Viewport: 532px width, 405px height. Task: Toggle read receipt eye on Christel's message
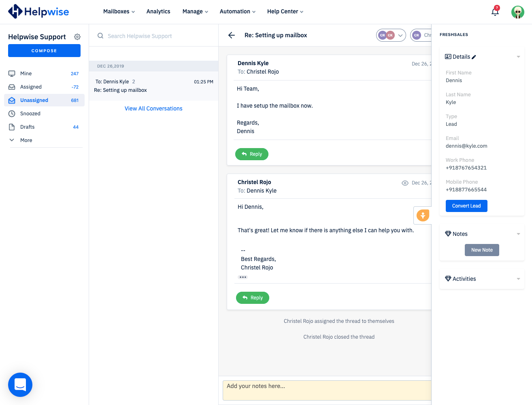pos(405,183)
